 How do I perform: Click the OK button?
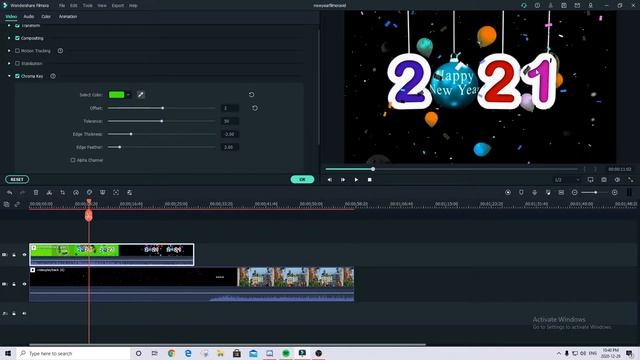click(x=302, y=179)
